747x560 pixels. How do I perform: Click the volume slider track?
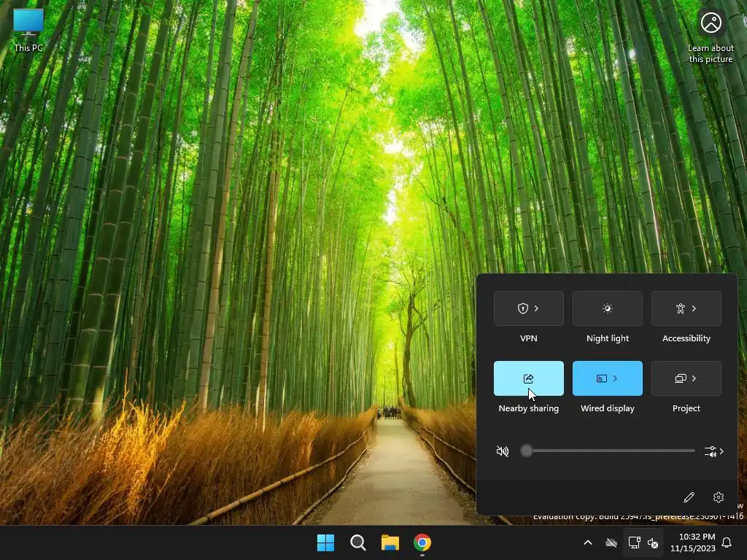608,451
